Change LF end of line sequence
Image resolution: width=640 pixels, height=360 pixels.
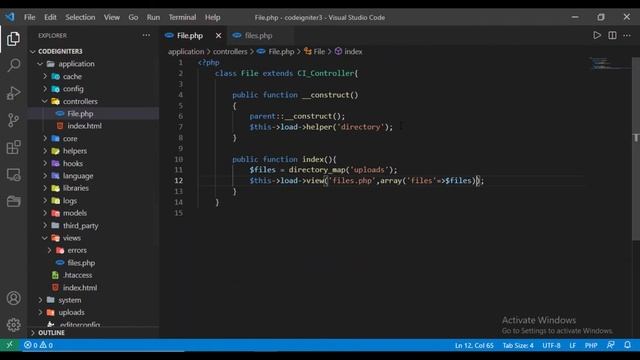pos(572,345)
